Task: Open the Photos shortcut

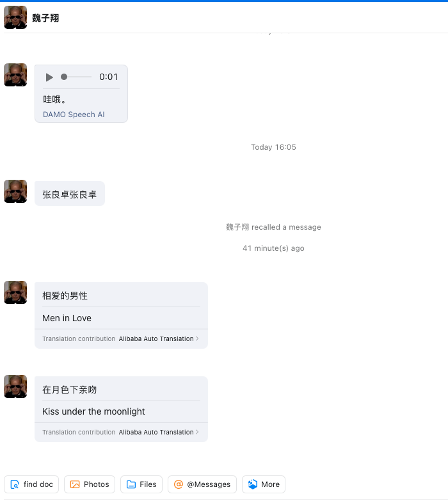Action: [90, 484]
